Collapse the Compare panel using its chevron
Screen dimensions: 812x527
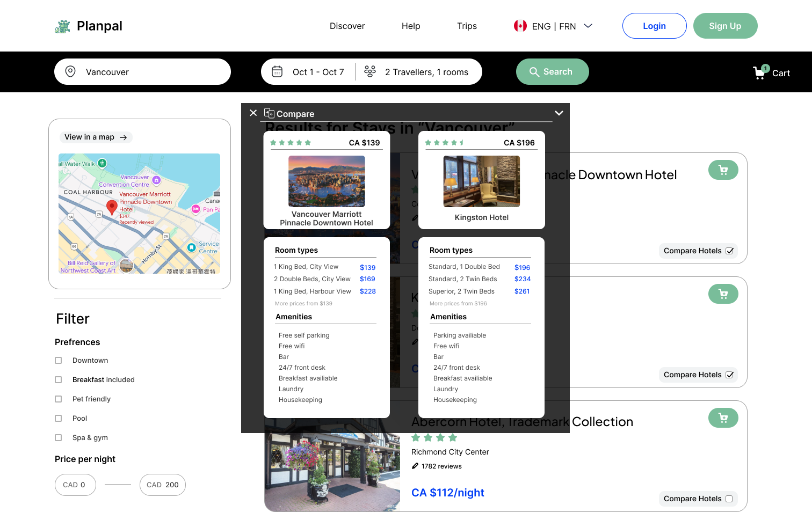pos(559,113)
